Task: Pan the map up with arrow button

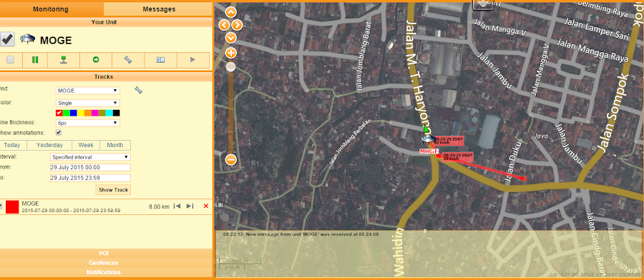Action: point(231,12)
